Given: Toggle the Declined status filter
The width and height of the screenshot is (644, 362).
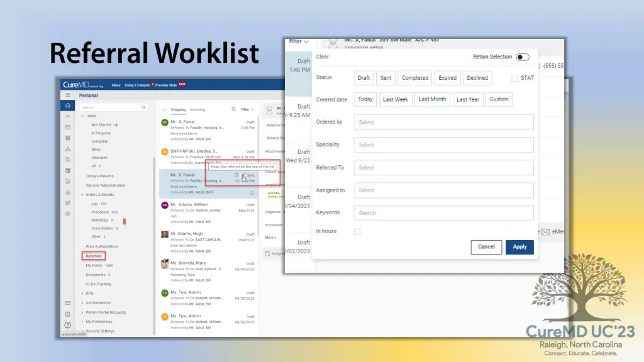Looking at the screenshot, I should click(x=477, y=77).
